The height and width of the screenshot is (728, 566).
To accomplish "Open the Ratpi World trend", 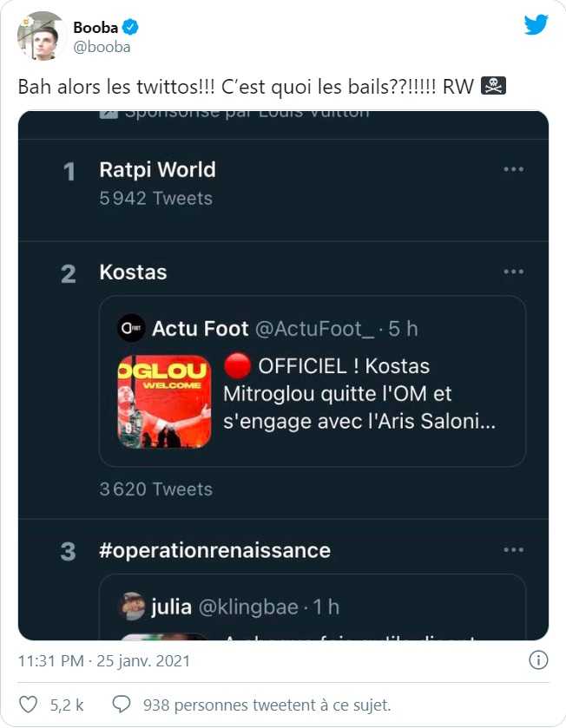I will 157,170.
